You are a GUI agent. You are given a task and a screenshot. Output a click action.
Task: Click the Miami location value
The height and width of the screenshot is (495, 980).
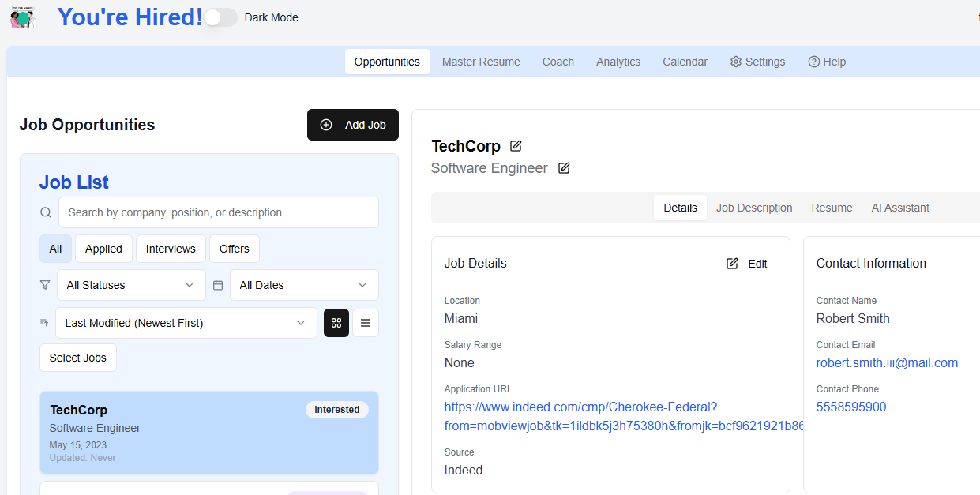[461, 318]
